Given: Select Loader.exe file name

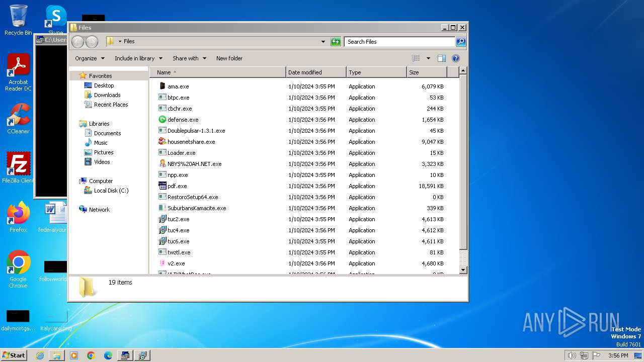Looking at the screenshot, I should coord(181,153).
